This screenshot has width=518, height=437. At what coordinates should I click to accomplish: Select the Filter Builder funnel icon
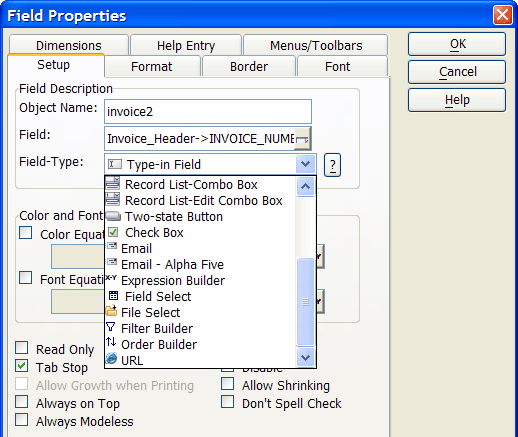(111, 327)
